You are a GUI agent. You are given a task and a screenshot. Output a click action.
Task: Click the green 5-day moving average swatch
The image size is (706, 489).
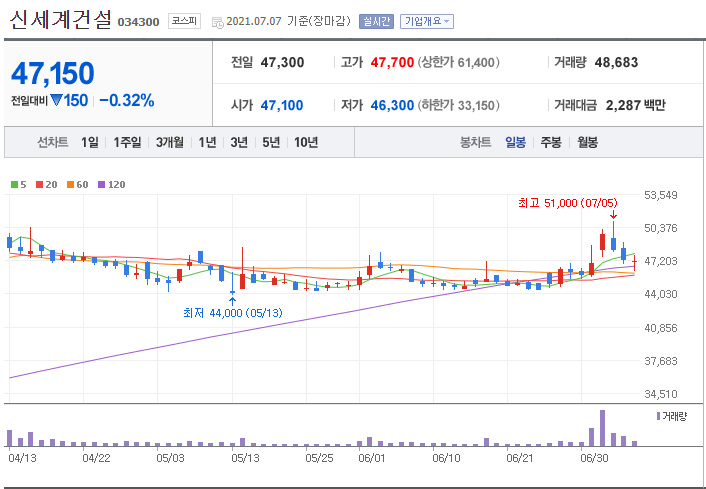[14, 185]
